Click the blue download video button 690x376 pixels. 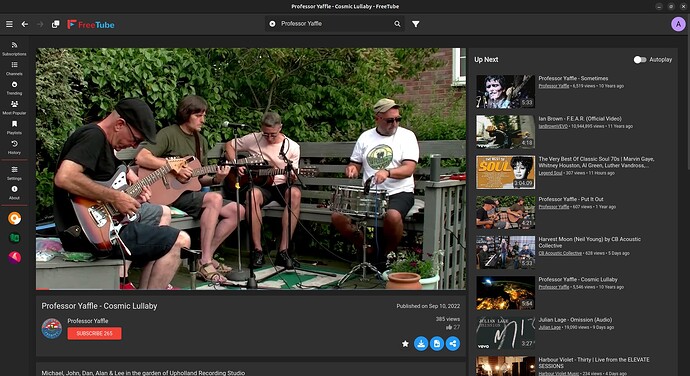point(421,343)
